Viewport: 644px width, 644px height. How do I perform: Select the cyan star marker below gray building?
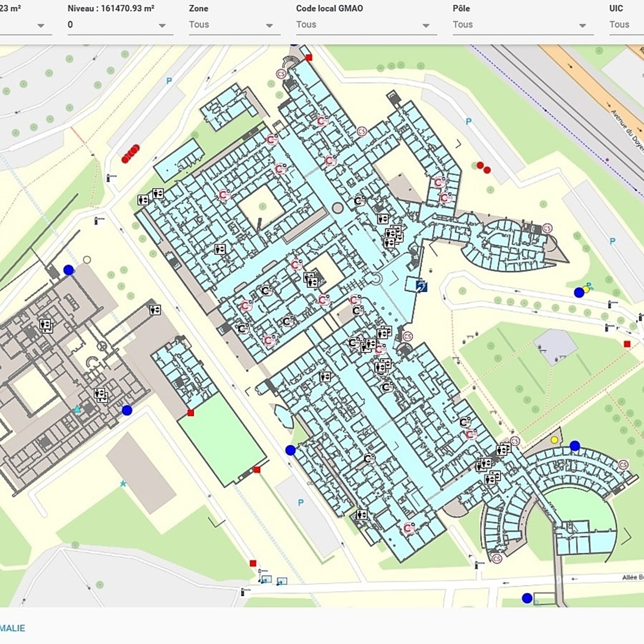point(123,484)
